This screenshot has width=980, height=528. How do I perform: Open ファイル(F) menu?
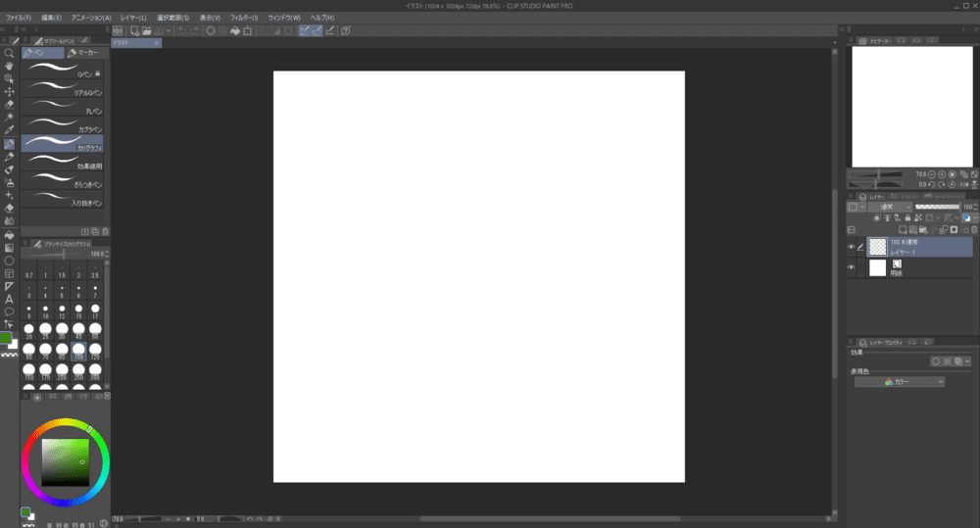click(x=19, y=18)
